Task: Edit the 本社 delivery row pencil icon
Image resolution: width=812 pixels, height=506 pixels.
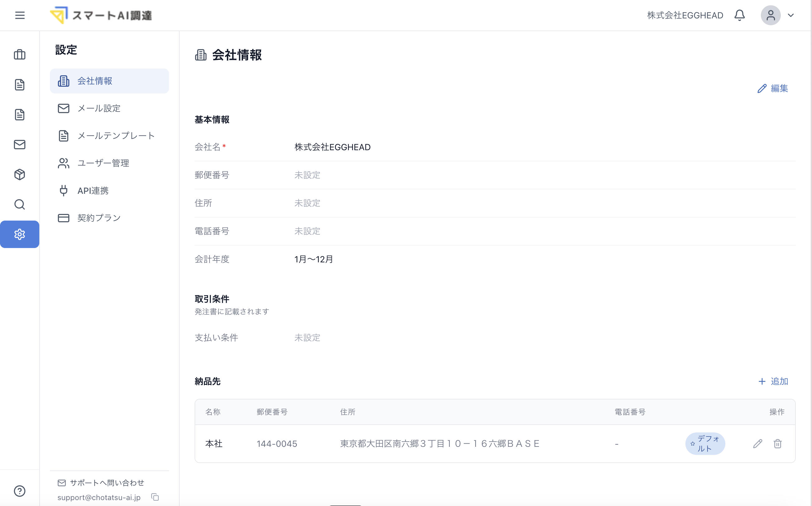Action: click(758, 444)
